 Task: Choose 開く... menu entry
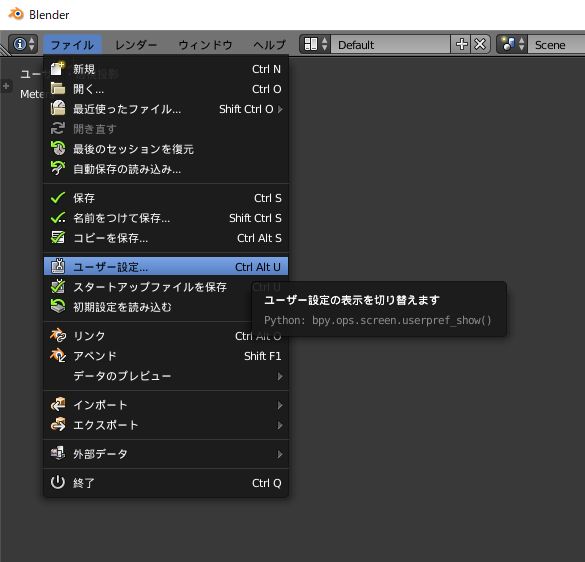pos(166,89)
